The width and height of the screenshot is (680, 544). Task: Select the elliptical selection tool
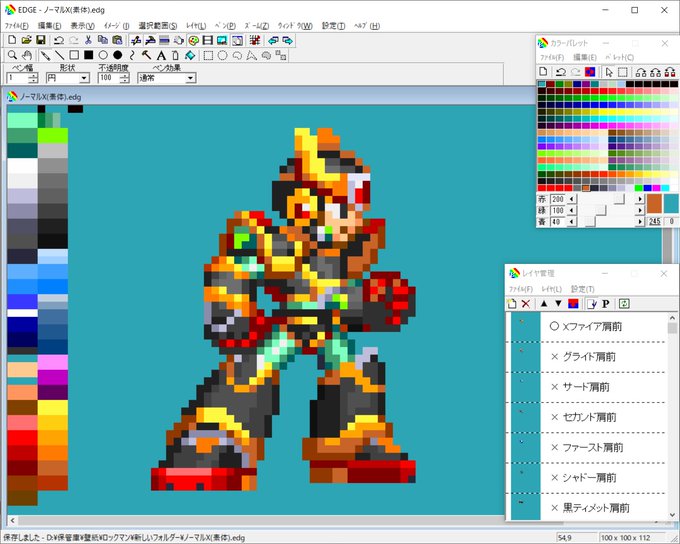[222, 55]
